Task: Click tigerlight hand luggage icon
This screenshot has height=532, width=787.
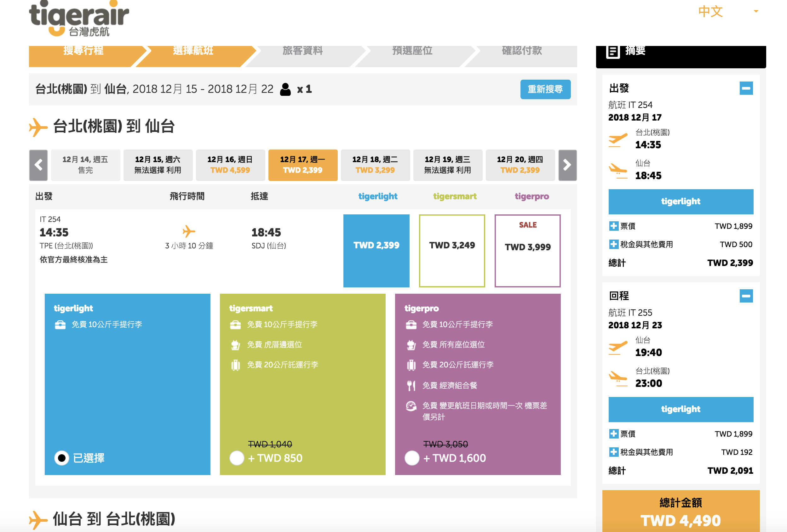Action: (60, 325)
